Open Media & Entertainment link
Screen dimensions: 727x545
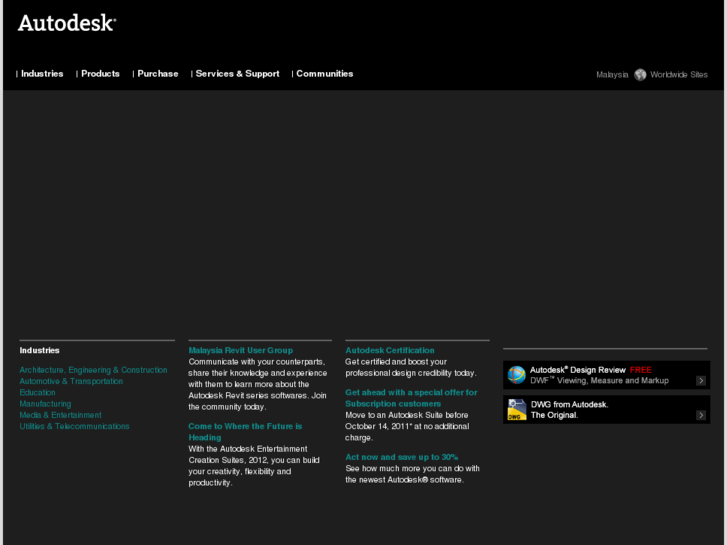[60, 415]
